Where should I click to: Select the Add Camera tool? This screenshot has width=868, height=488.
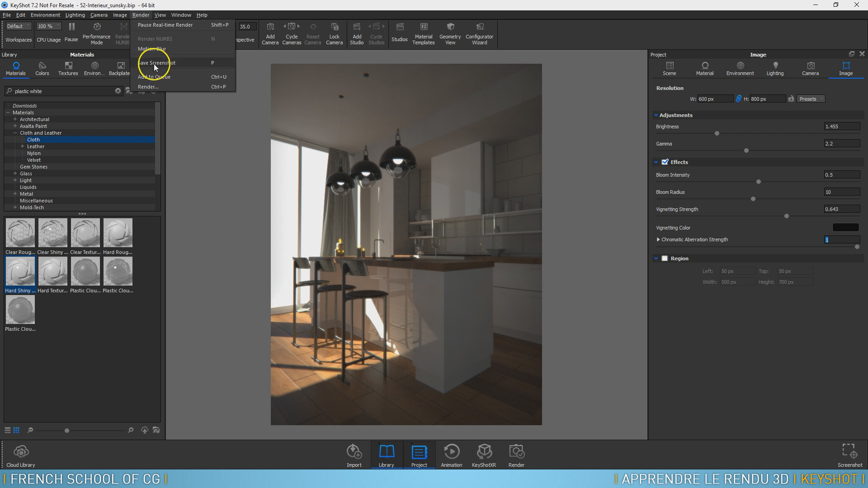point(270,33)
